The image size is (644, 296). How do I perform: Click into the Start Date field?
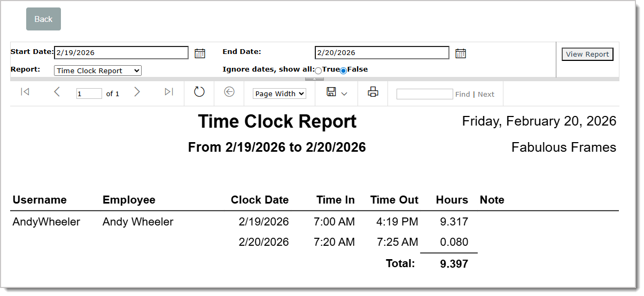click(x=121, y=52)
